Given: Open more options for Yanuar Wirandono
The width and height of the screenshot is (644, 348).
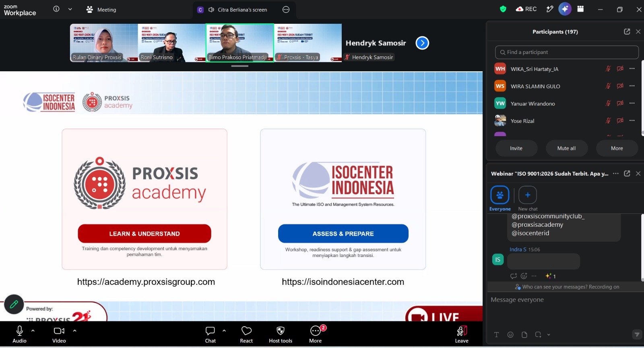Looking at the screenshot, I should (632, 104).
